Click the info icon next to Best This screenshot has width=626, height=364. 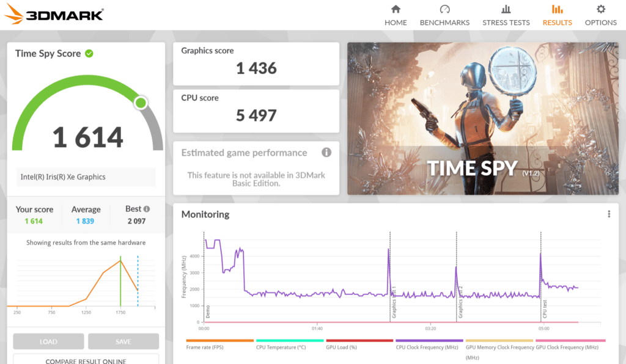pyautogui.click(x=147, y=209)
